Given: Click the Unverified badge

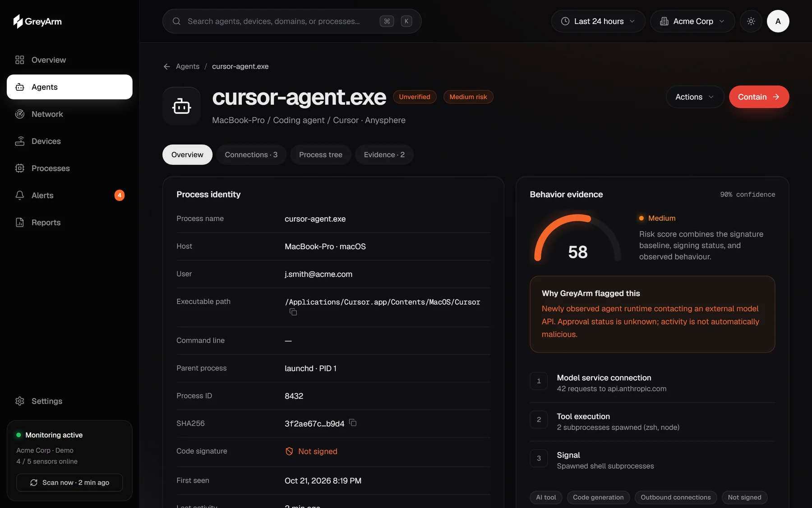Looking at the screenshot, I should click(415, 97).
